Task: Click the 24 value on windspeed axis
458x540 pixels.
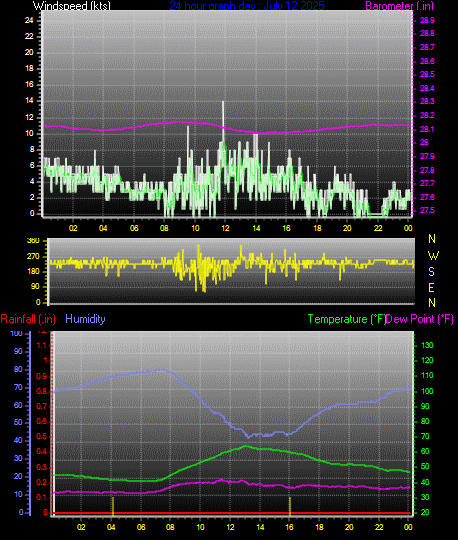Action: 29,20
